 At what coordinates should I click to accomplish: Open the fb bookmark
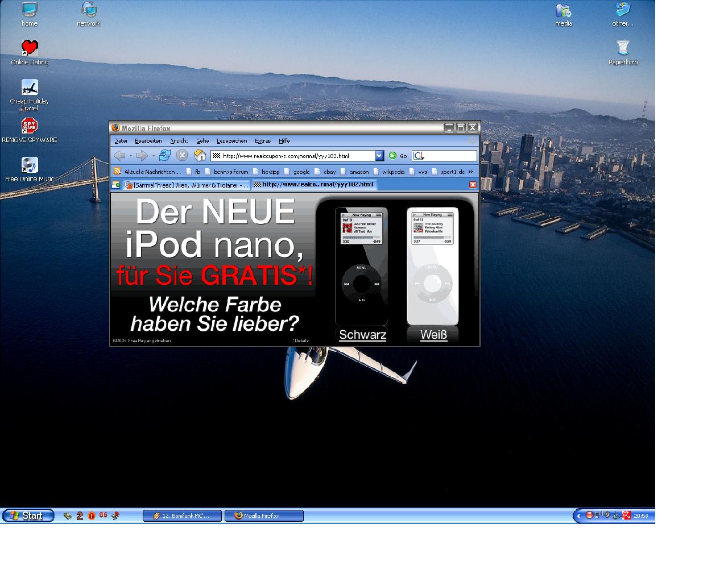pyautogui.click(x=193, y=172)
